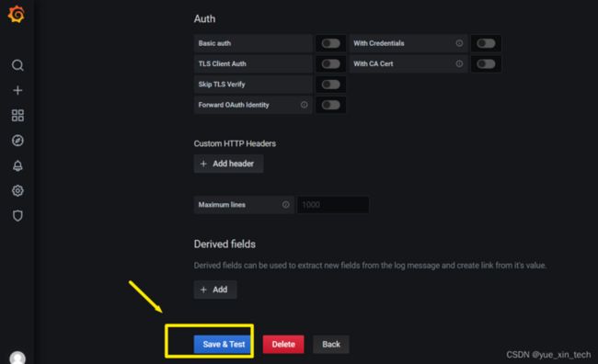Open the Server Admin shield icon
The image size is (598, 364).
[17, 216]
